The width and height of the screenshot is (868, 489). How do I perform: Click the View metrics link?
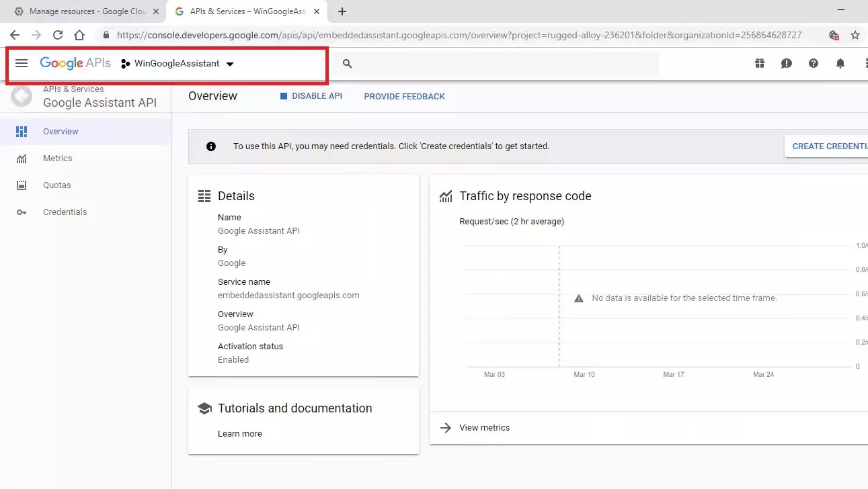click(484, 427)
